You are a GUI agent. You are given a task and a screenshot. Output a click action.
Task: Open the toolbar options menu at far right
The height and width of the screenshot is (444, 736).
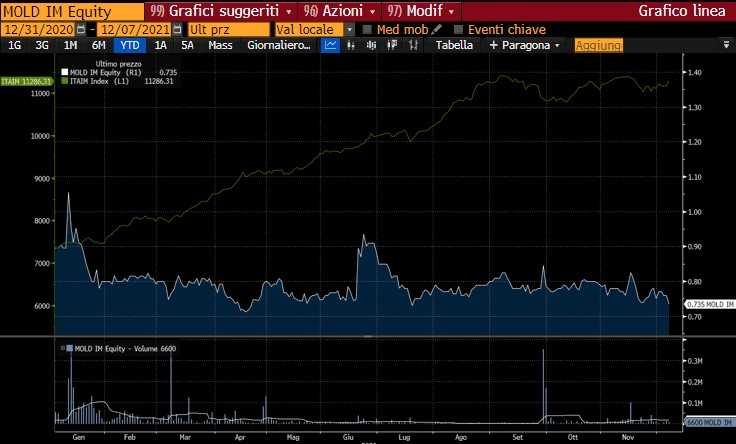click(x=727, y=45)
